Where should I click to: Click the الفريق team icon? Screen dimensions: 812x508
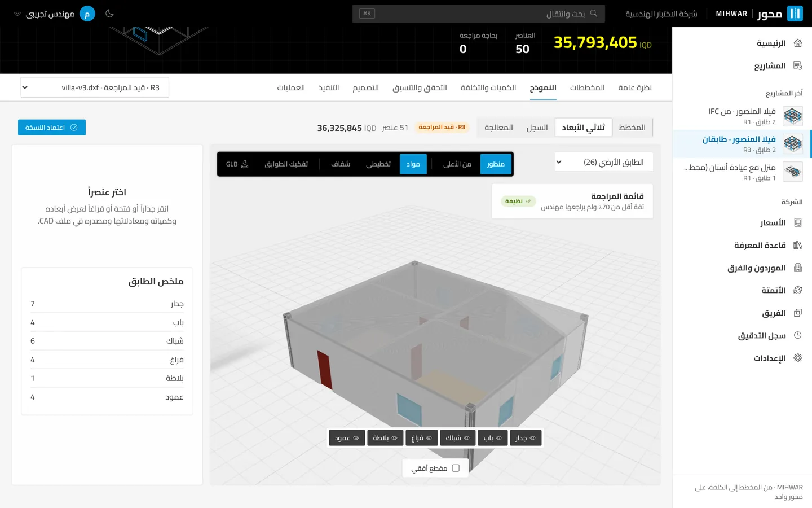[797, 313]
